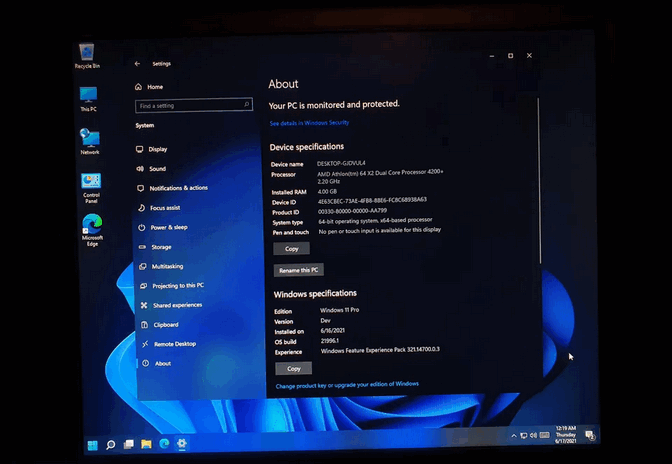Screen dimensions: 672x464
Task: Open Multitasking settings
Action: click(161, 266)
